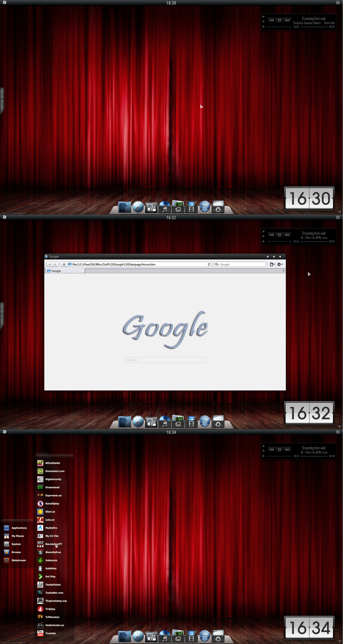Open Pictures stack in the 16:30 desktop dock

coord(178,207)
